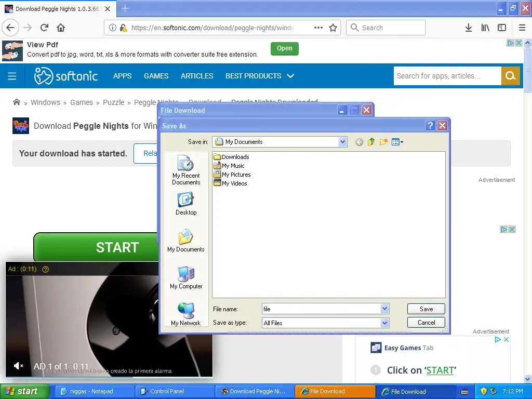Expand the File name dropdown arrow

click(x=384, y=309)
